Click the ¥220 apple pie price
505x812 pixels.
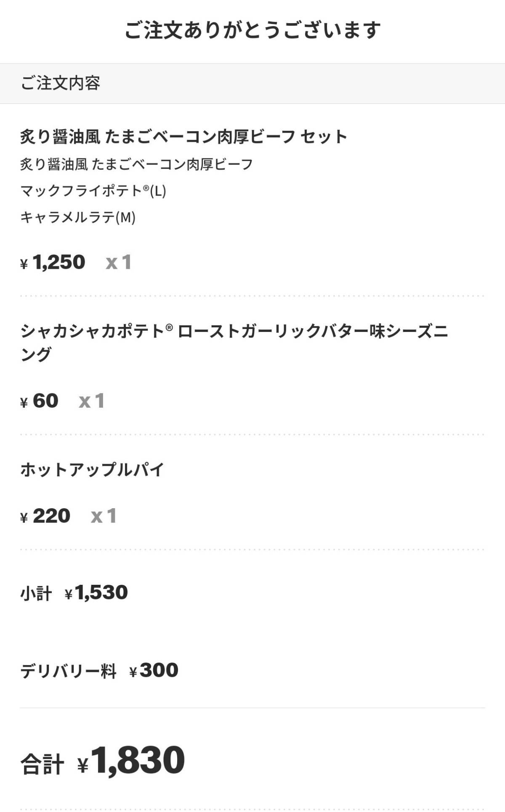point(45,516)
